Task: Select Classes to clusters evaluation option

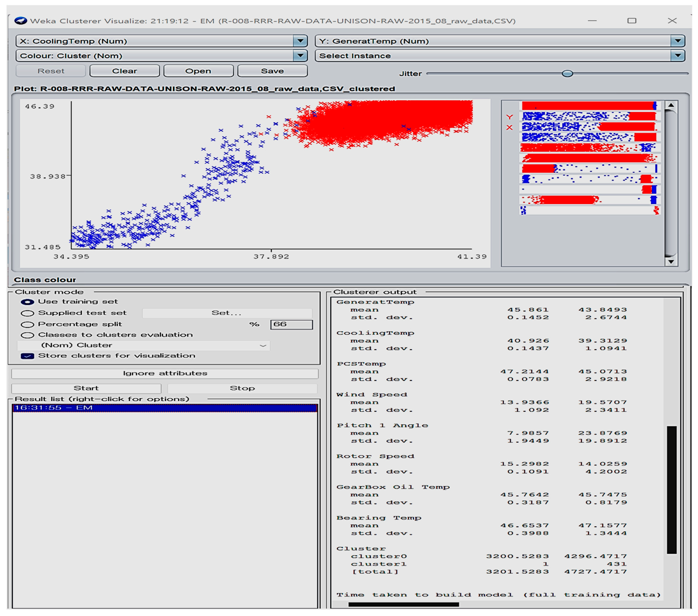Action: tap(28, 335)
